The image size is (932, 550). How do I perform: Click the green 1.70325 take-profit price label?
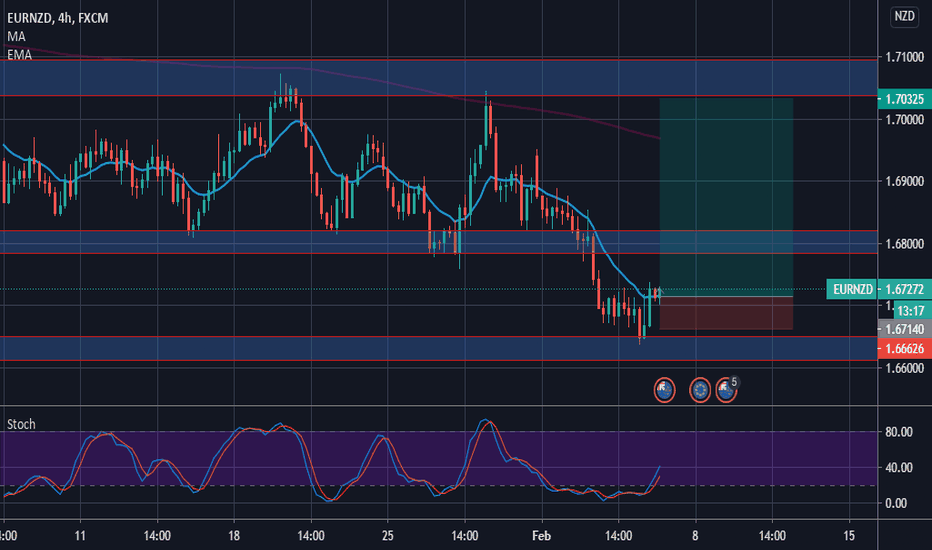[x=904, y=99]
